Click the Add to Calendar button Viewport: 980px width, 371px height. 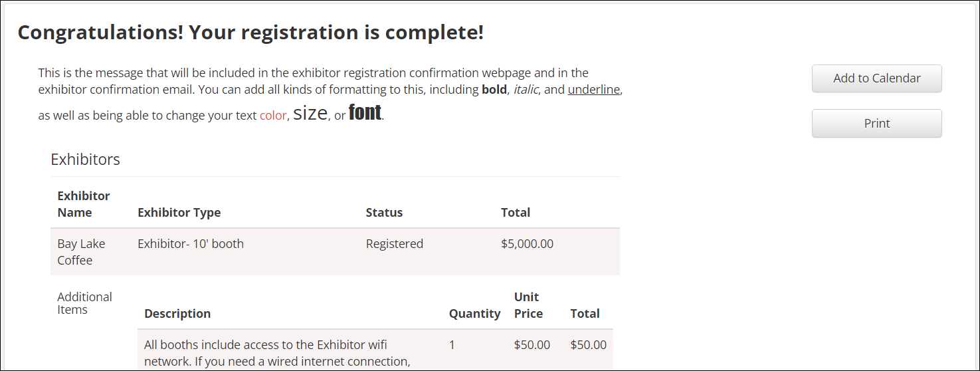[x=876, y=78]
